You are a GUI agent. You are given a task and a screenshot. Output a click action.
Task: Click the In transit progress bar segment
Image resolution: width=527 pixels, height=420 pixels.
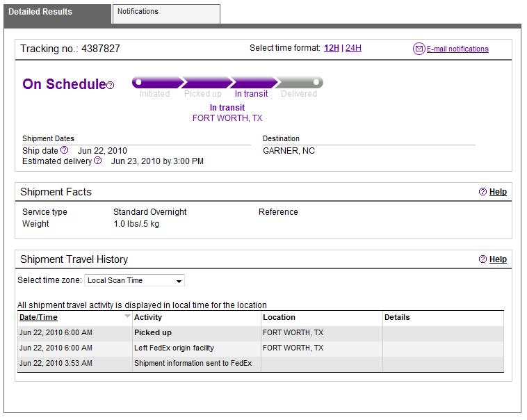(253, 82)
